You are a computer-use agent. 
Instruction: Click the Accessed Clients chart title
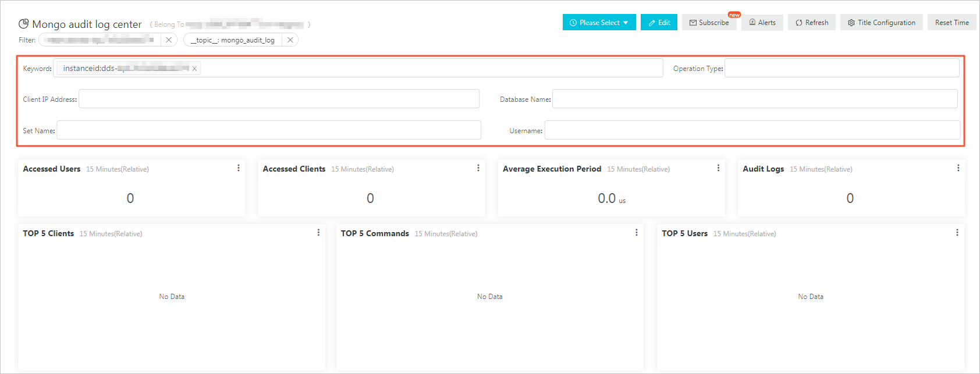click(x=294, y=169)
